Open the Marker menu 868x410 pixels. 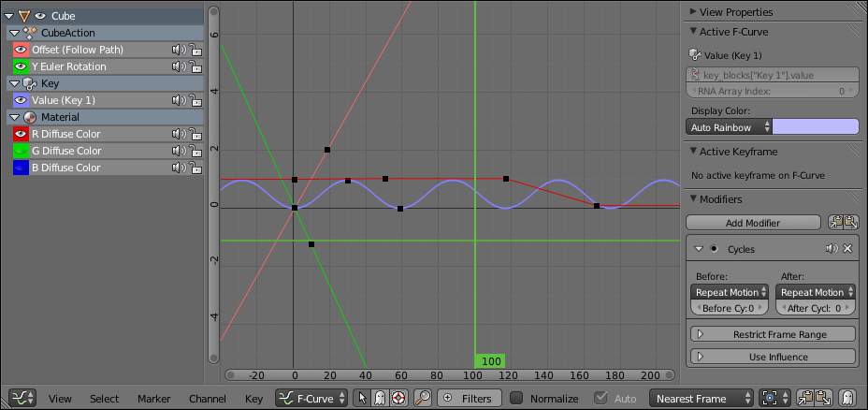click(154, 399)
